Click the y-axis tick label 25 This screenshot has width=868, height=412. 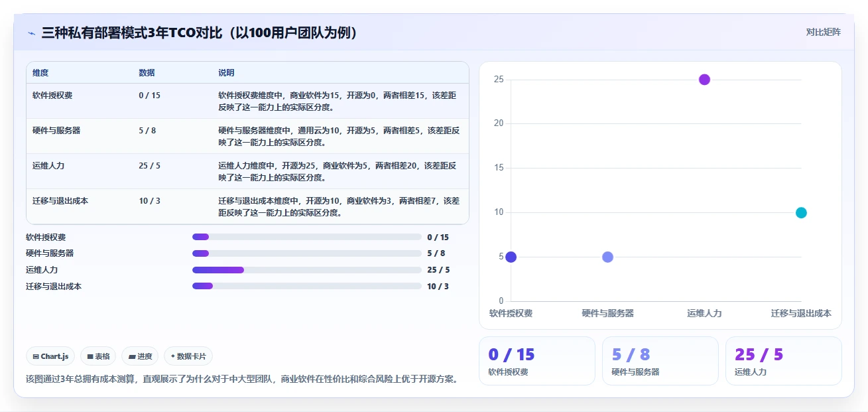499,80
